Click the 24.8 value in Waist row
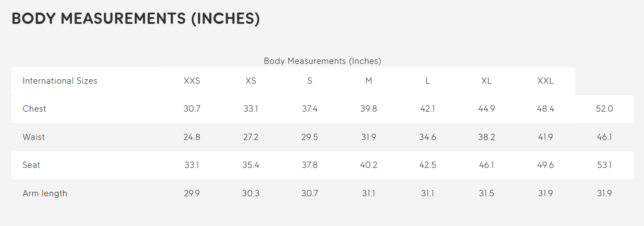This screenshot has height=226, width=644. coord(192,137)
